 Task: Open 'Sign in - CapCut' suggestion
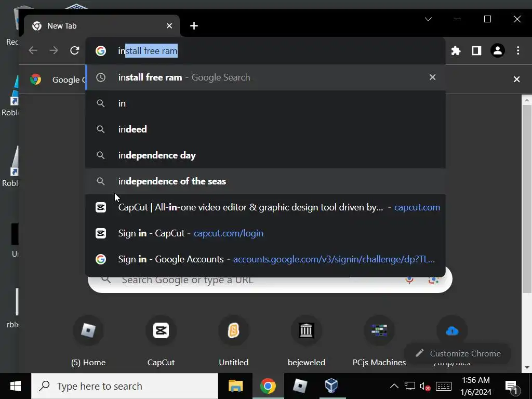[x=265, y=233]
